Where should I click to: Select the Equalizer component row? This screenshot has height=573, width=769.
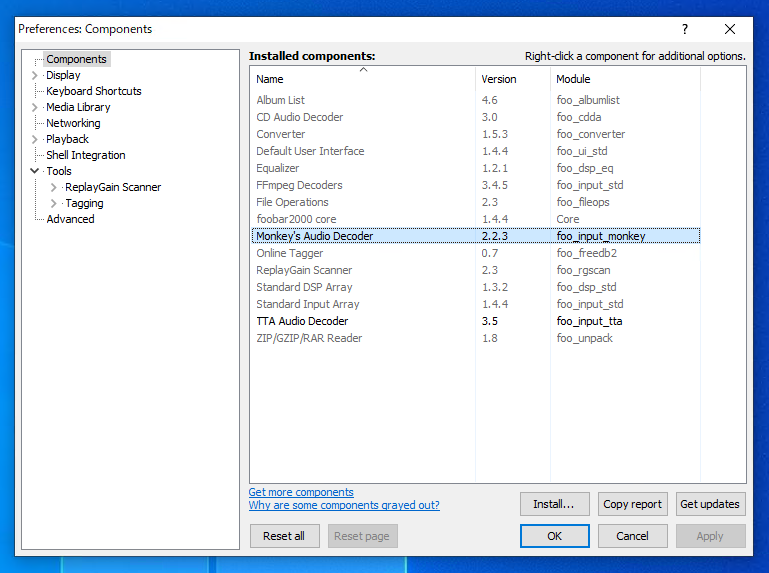[x=475, y=168]
